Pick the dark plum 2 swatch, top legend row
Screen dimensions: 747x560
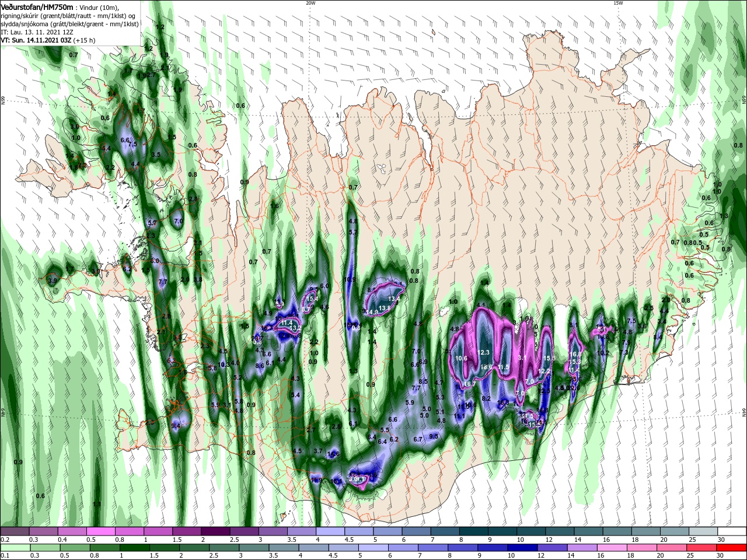(215, 531)
